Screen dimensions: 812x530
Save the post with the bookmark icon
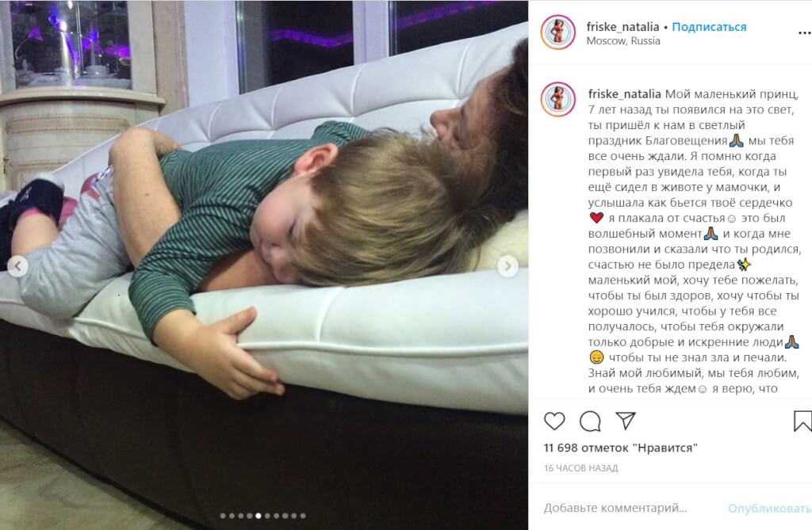(x=802, y=421)
